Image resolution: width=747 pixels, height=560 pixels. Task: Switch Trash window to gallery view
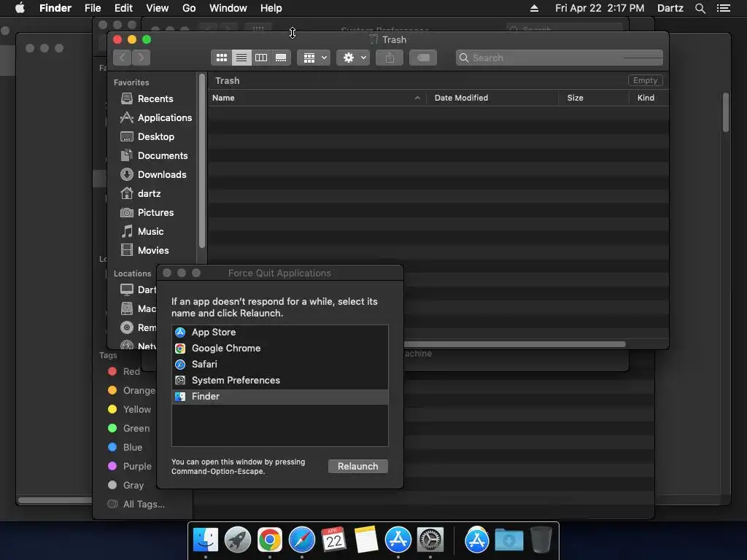tap(281, 58)
